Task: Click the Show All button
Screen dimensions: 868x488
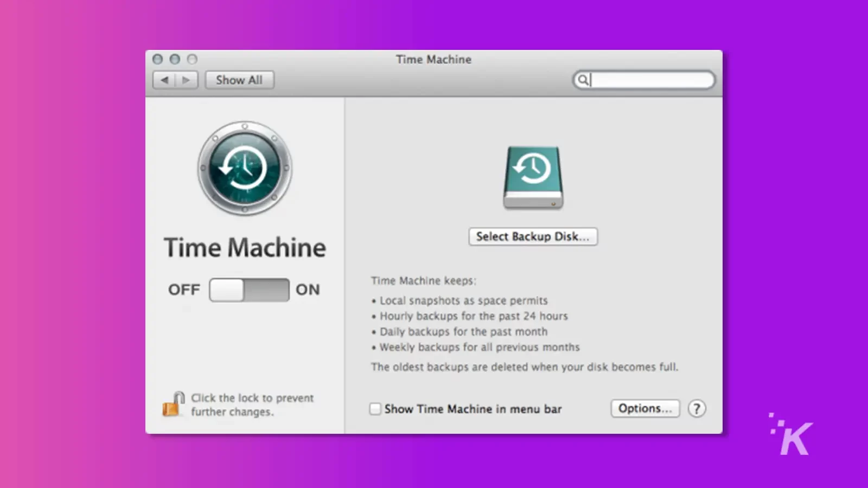Action: point(239,80)
